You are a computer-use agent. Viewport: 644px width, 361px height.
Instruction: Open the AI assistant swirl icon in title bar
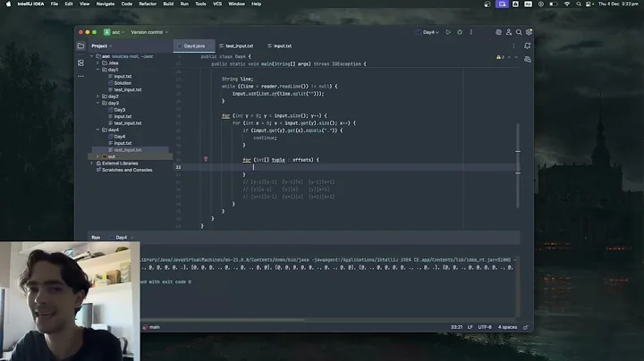498,32
